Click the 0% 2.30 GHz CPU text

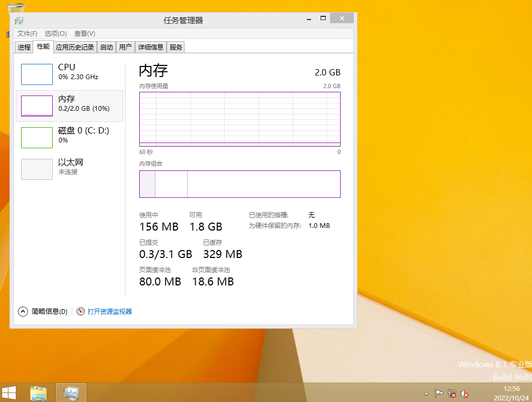point(79,77)
